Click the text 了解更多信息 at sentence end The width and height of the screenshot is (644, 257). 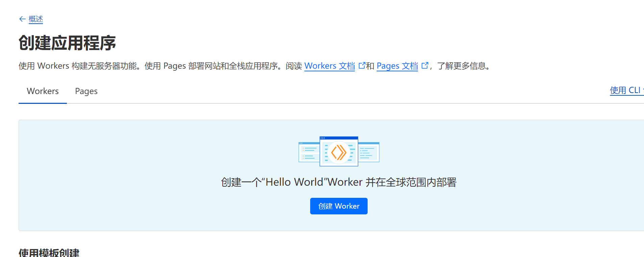click(x=462, y=66)
